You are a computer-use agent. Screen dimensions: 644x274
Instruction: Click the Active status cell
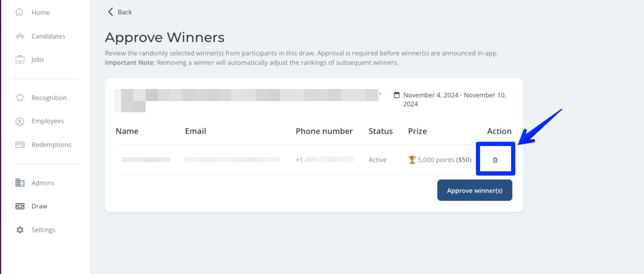point(377,160)
